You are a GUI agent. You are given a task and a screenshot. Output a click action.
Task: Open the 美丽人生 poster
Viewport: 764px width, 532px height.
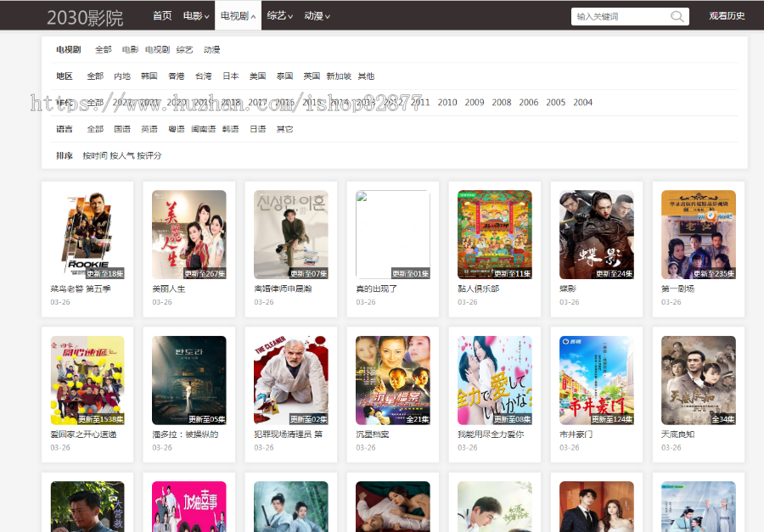[x=189, y=234]
